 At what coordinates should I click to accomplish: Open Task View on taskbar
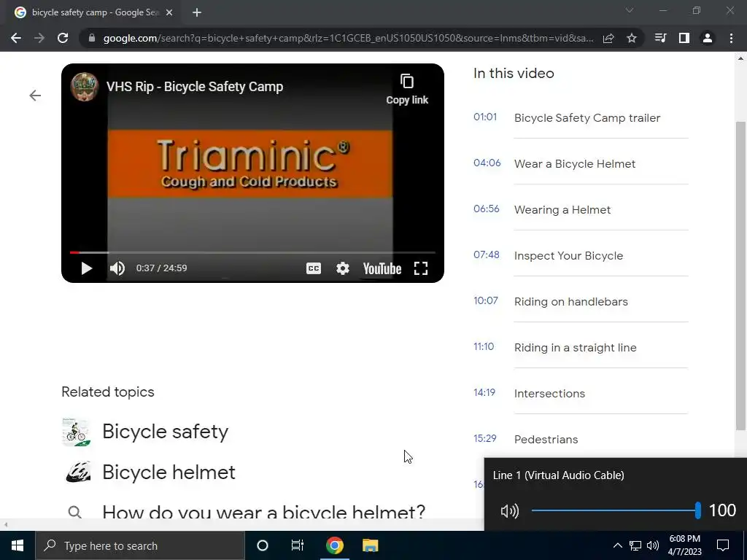coord(298,545)
